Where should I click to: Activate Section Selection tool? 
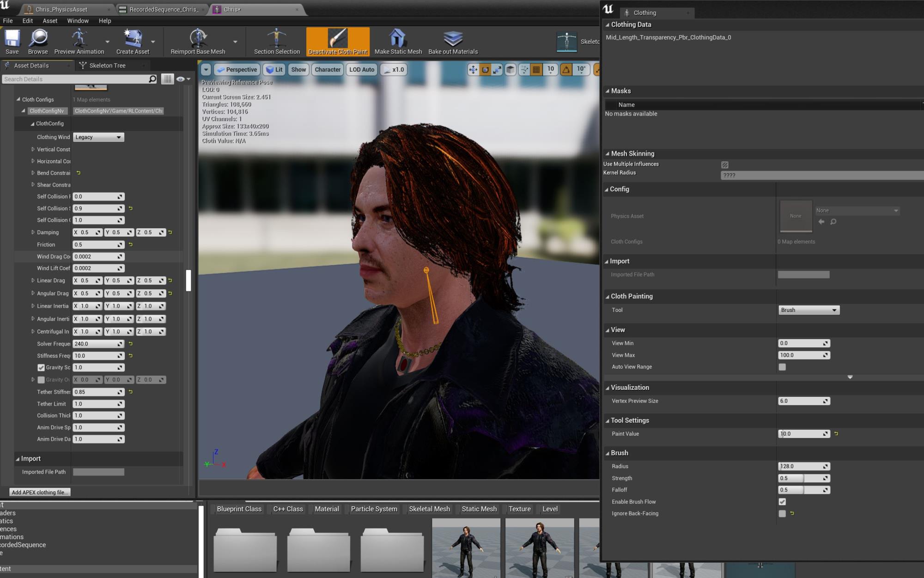point(277,42)
